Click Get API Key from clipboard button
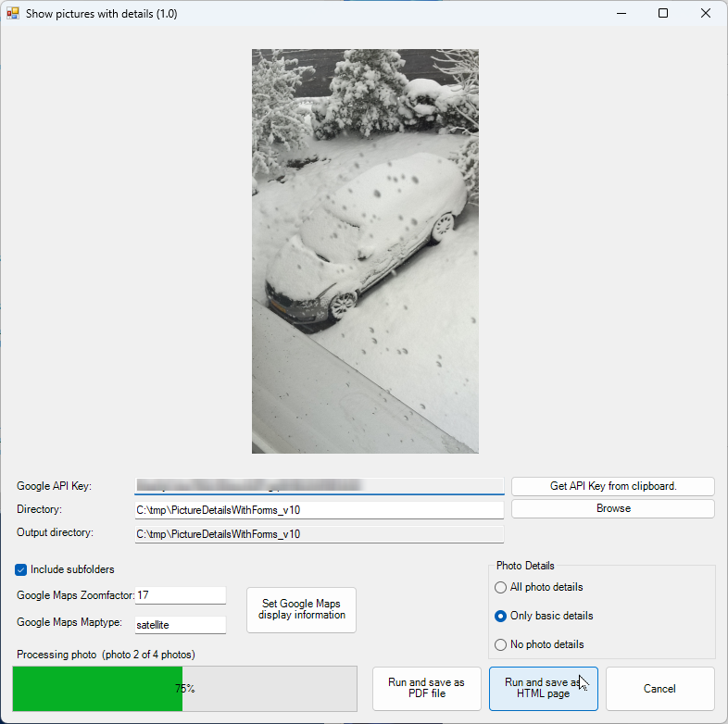 [612, 486]
